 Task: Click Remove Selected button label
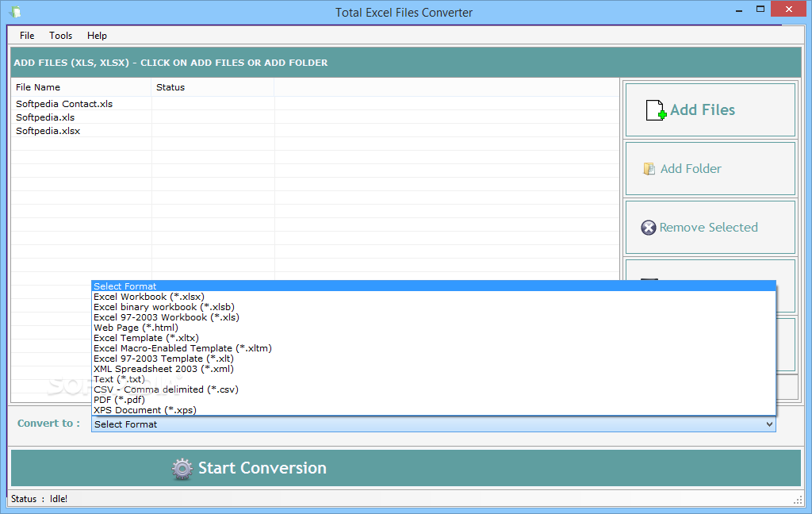tap(708, 228)
